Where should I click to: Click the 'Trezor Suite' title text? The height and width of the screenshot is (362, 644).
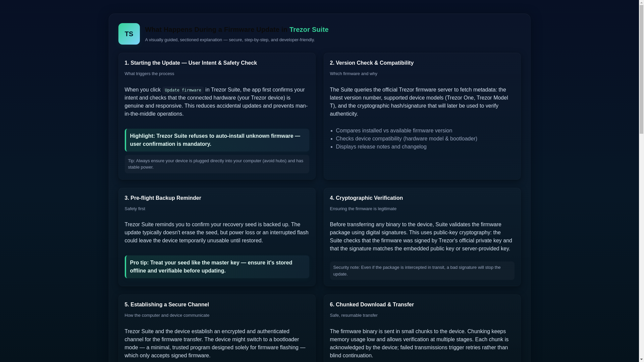pyautogui.click(x=309, y=29)
